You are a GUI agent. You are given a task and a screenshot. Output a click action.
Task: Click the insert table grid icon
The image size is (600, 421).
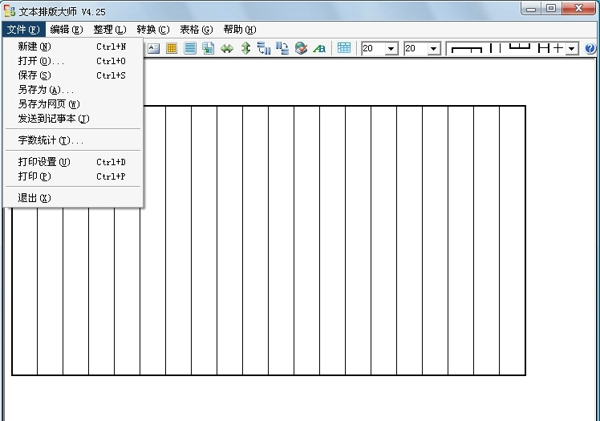pos(344,48)
